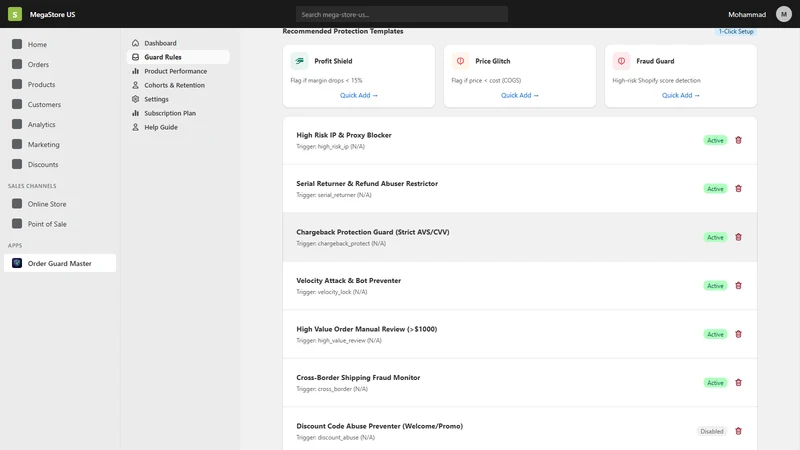Screen dimensions: 800x450
Task: Click High-risk Shopify score detection text
Action: [x=656, y=81]
